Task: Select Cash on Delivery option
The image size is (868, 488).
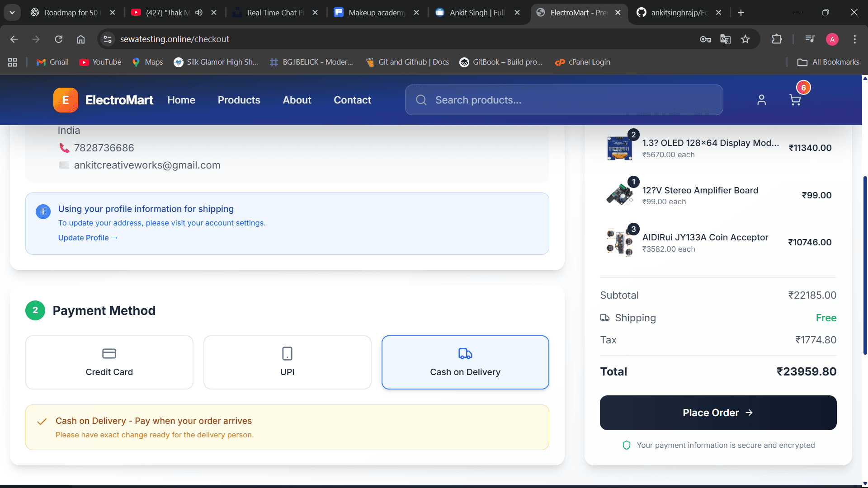Action: click(x=465, y=362)
